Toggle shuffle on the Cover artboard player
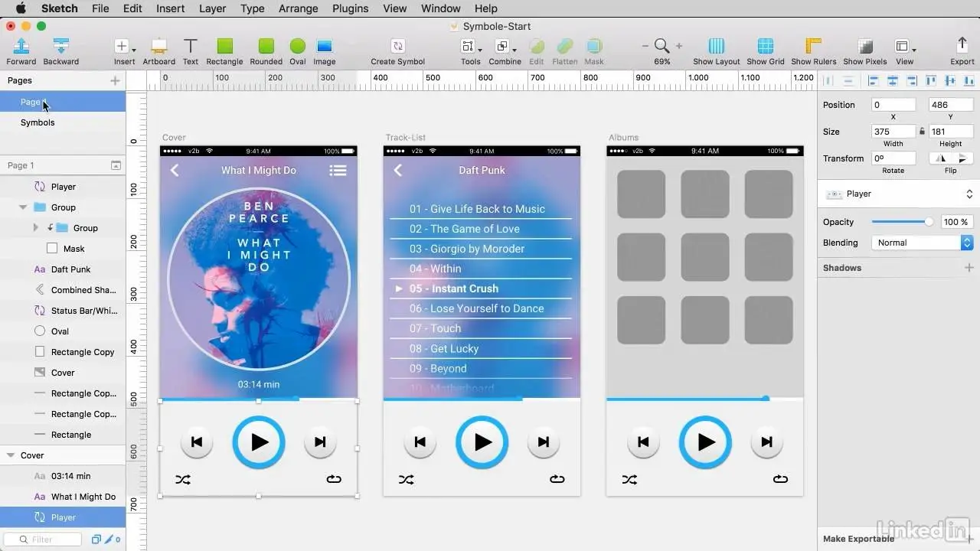 [183, 480]
